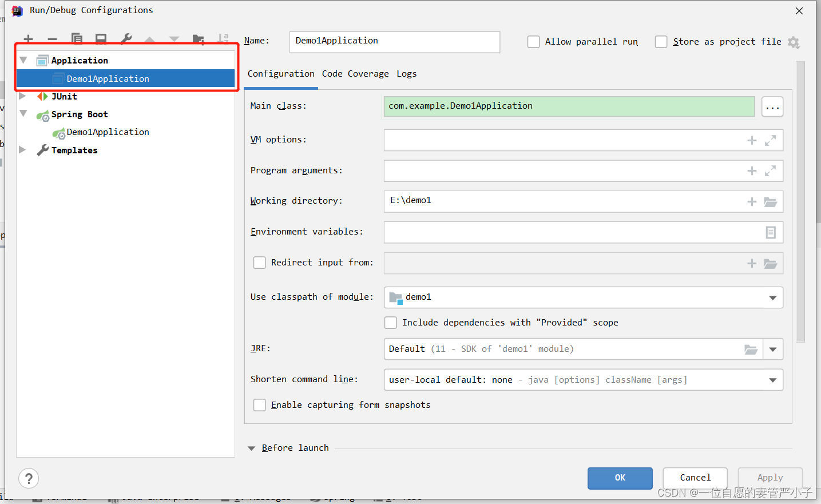
Task: Remove configuration using the minus icon
Action: (x=52, y=39)
